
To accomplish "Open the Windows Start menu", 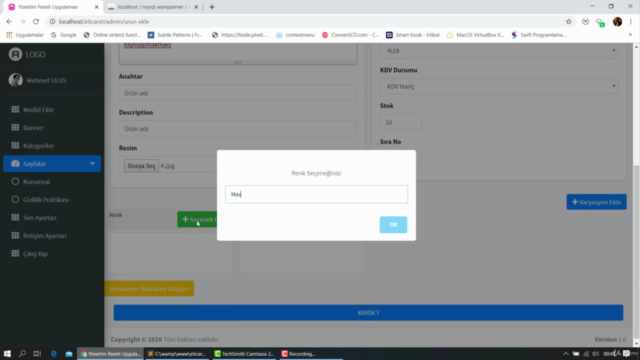I will (7, 353).
